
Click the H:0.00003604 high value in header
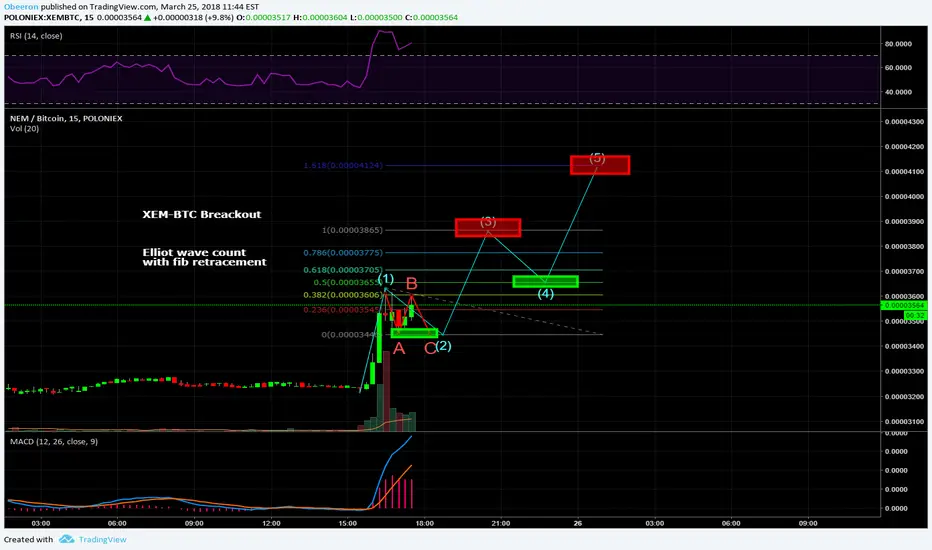320,17
